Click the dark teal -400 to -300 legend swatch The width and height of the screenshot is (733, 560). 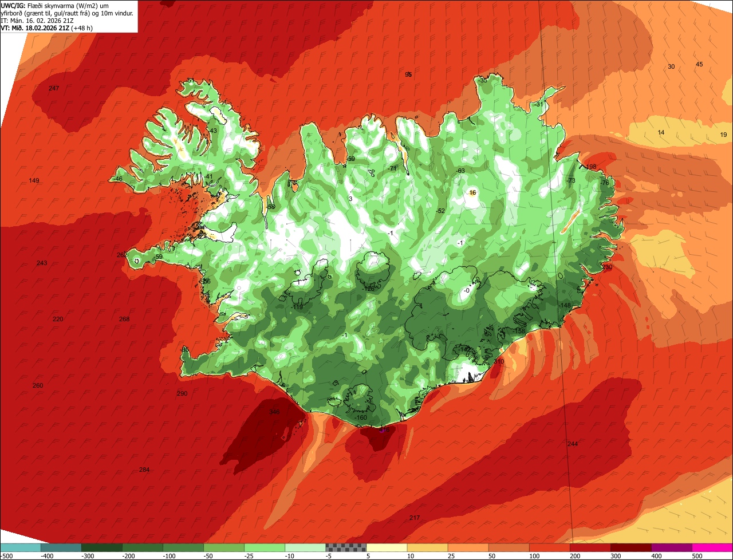tap(61, 547)
